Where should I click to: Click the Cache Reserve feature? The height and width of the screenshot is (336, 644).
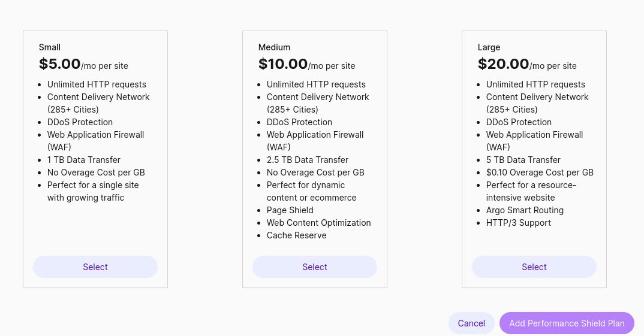coord(297,235)
